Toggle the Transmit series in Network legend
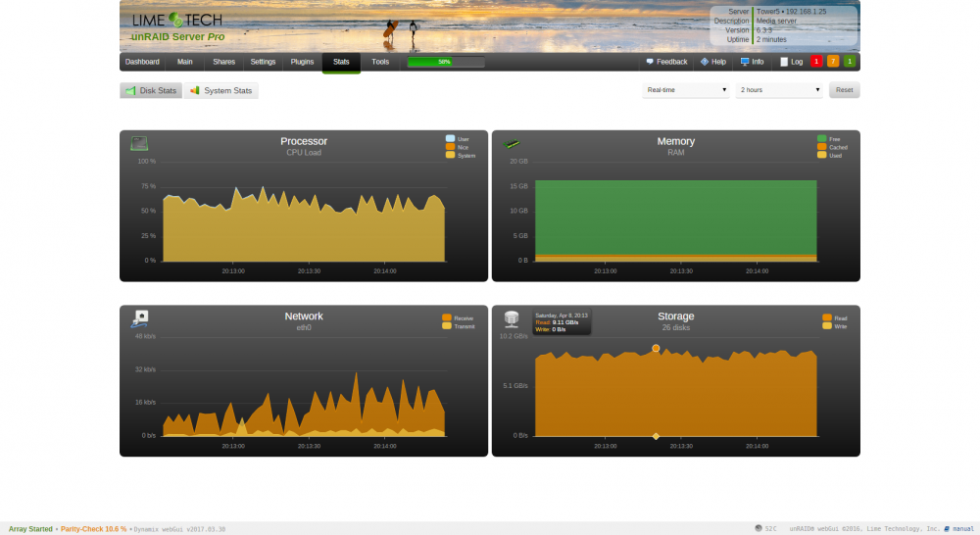Viewport: 980px width, 535px height. [x=459, y=326]
